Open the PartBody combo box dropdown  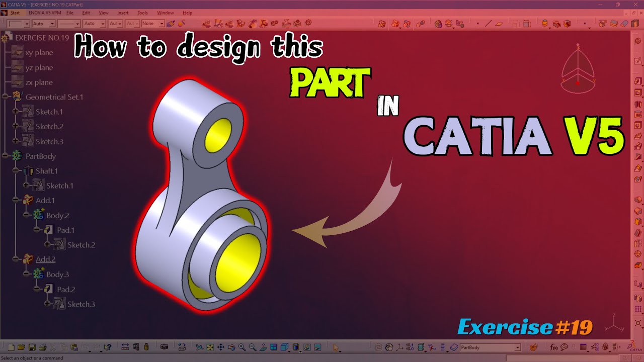pyautogui.click(x=517, y=347)
